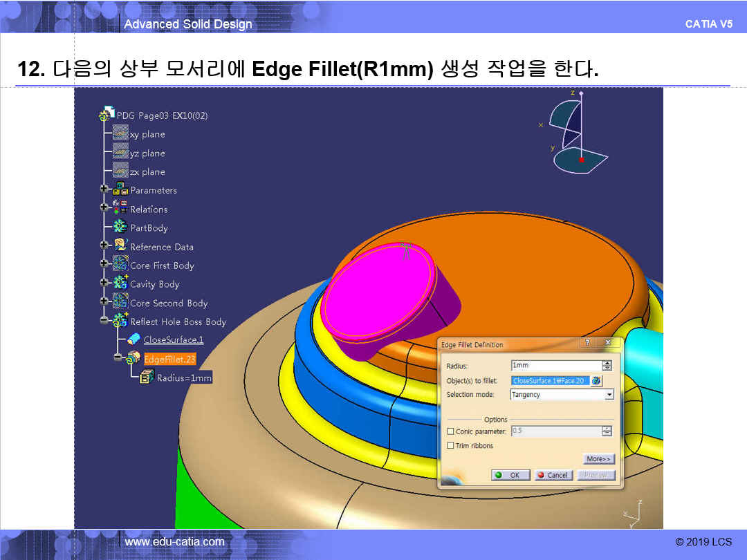Click the Parameters node icon
Image resolution: width=747 pixels, height=560 pixels.
click(120, 190)
